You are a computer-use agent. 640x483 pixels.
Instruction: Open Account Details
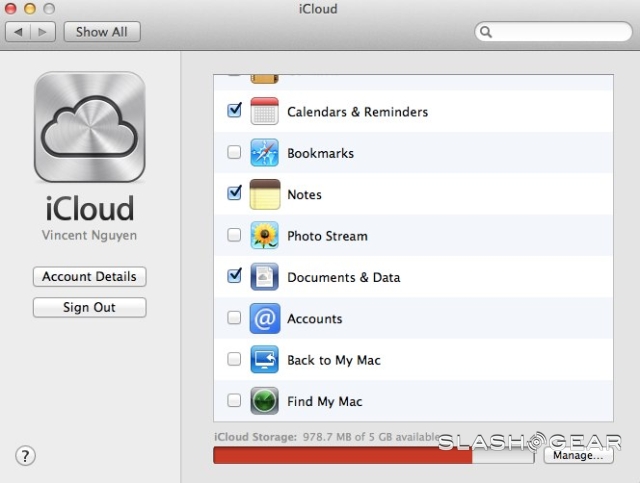[x=89, y=277]
